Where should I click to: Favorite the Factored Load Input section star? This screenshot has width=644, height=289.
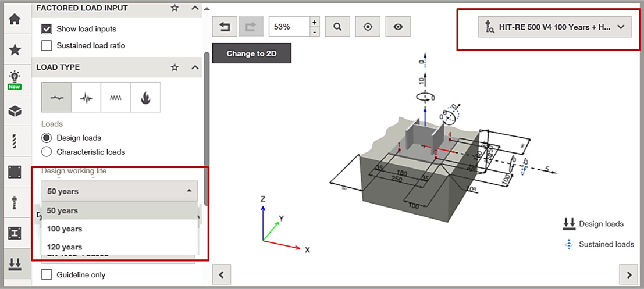pyautogui.click(x=175, y=8)
